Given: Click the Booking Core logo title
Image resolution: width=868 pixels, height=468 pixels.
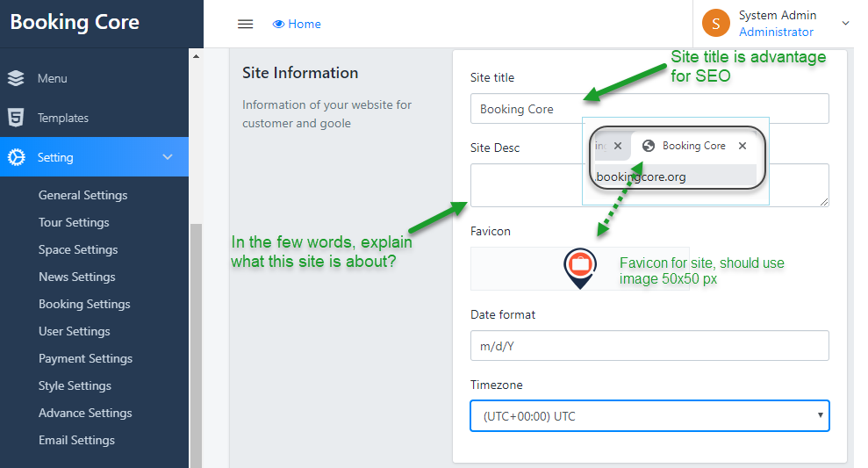Looking at the screenshot, I should pyautogui.click(x=75, y=23).
